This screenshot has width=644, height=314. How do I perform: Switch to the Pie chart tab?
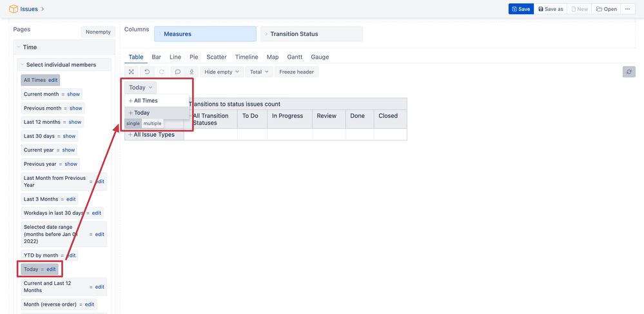click(x=194, y=57)
